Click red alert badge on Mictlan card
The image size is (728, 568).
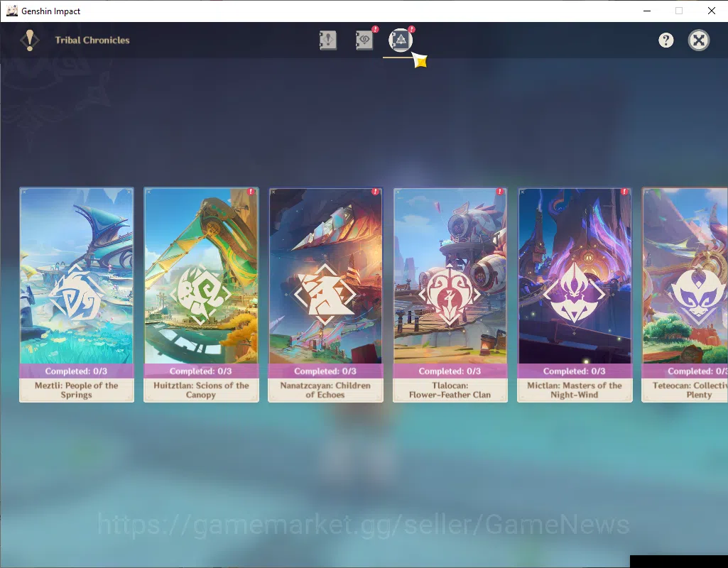coord(624,191)
